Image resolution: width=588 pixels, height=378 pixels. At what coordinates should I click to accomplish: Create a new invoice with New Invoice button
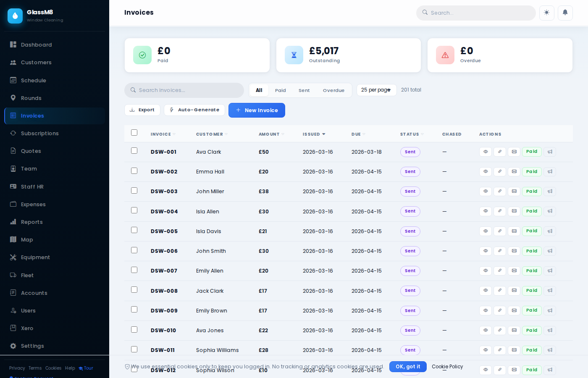tap(257, 110)
